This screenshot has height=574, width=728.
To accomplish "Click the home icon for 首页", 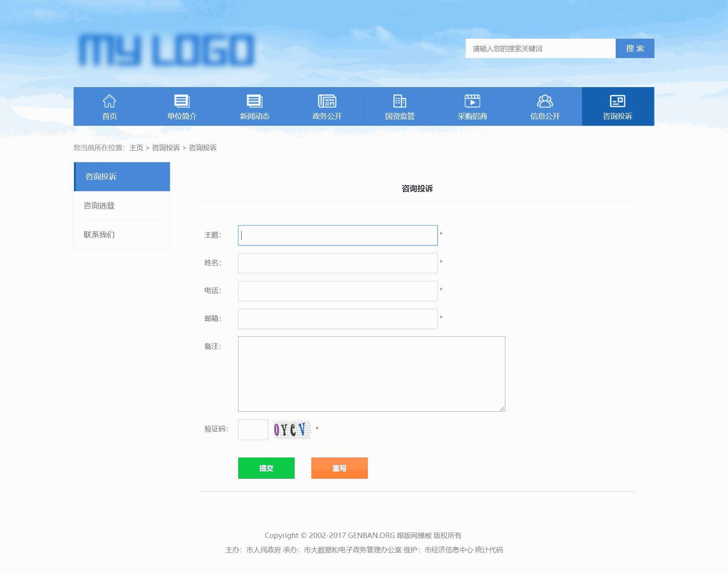I will 109,101.
